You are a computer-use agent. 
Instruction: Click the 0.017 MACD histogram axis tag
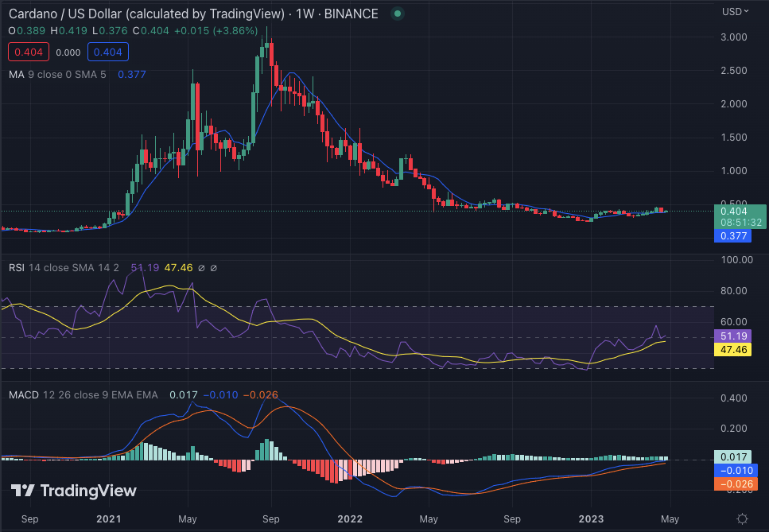[x=733, y=457]
